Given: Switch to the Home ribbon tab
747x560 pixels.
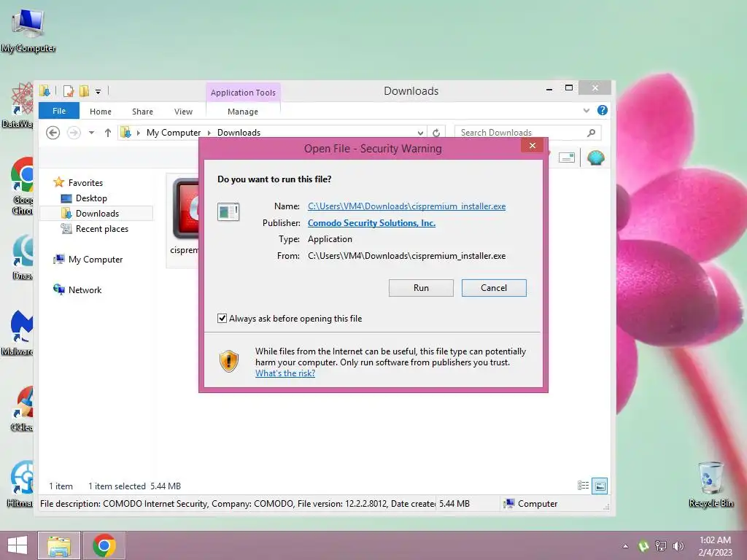Looking at the screenshot, I should tap(101, 112).
